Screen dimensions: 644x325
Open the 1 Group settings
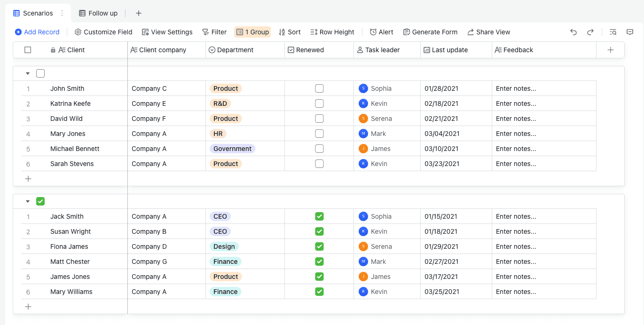tap(252, 32)
